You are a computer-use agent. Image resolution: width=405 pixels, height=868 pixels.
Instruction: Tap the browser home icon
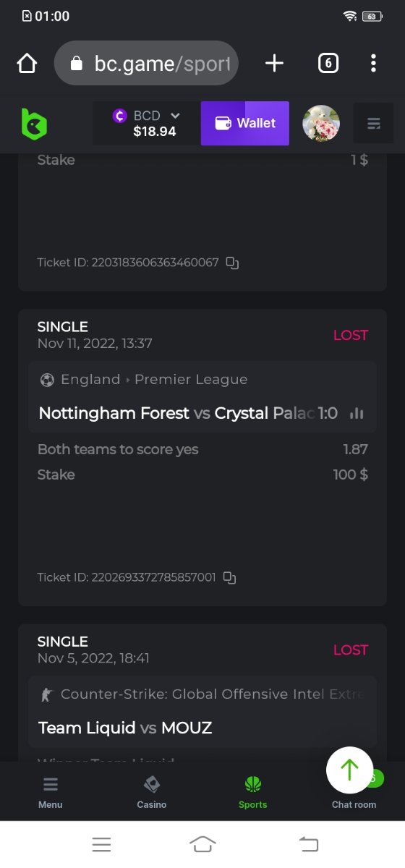(x=27, y=64)
